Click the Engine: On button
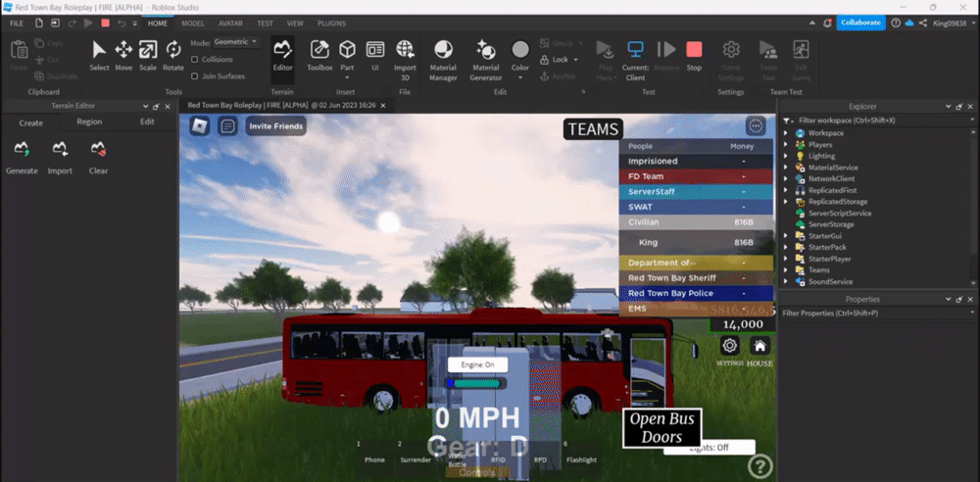The image size is (980, 482). click(477, 364)
